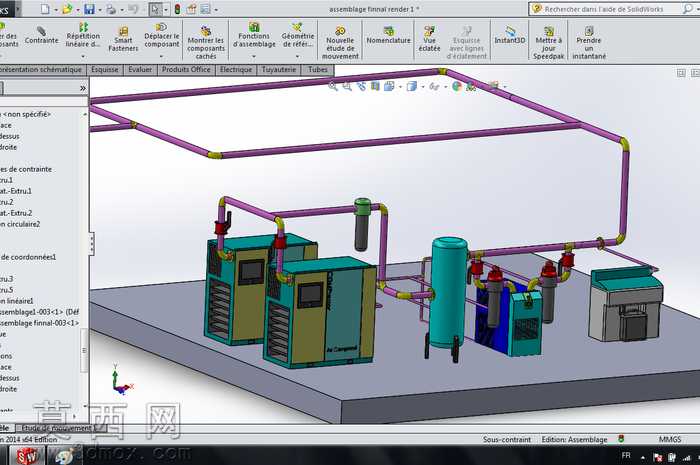Screen dimensions: 700x465
Task: Open SolidWorks in the Windows taskbar
Action: 28,456
